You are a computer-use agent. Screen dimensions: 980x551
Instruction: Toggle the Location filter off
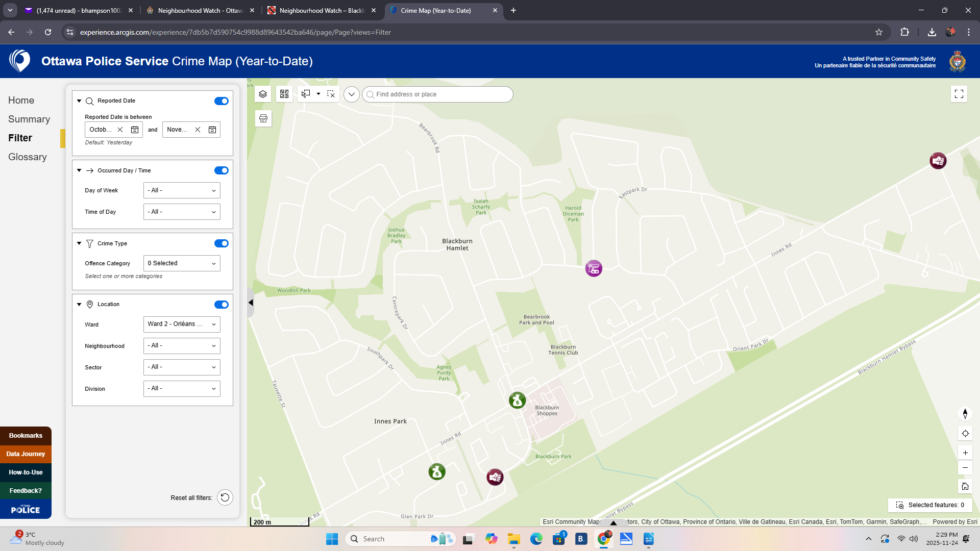221,304
